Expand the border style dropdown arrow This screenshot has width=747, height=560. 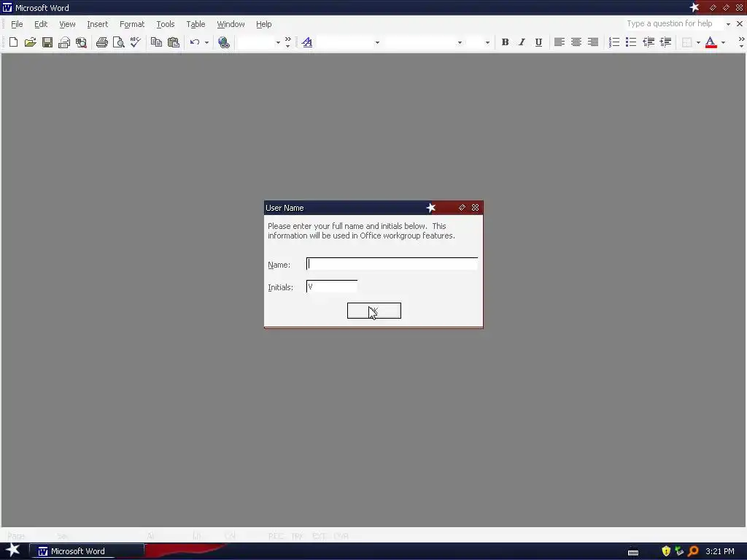point(698,42)
